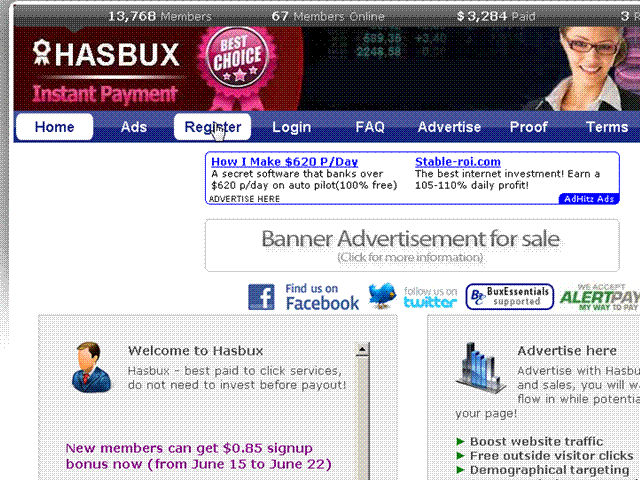Screen dimensions: 640x480
Task: Click the ADVERTISE HERE link in ad box
Action: point(244,199)
